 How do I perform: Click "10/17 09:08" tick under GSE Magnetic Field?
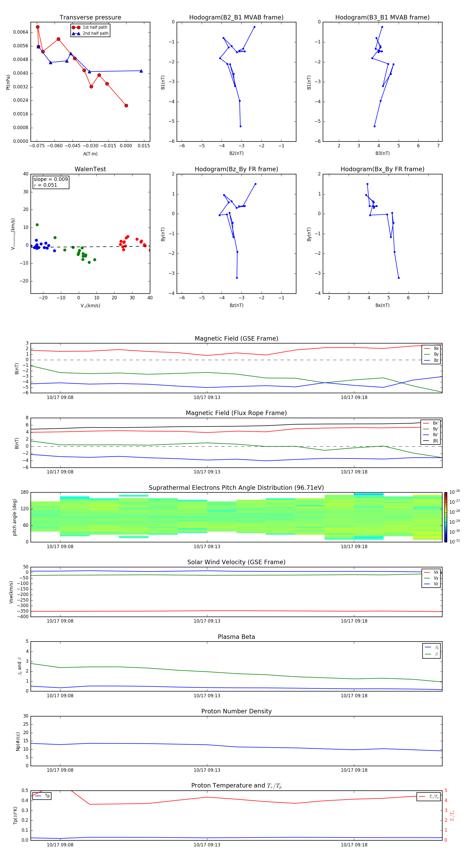60,397
